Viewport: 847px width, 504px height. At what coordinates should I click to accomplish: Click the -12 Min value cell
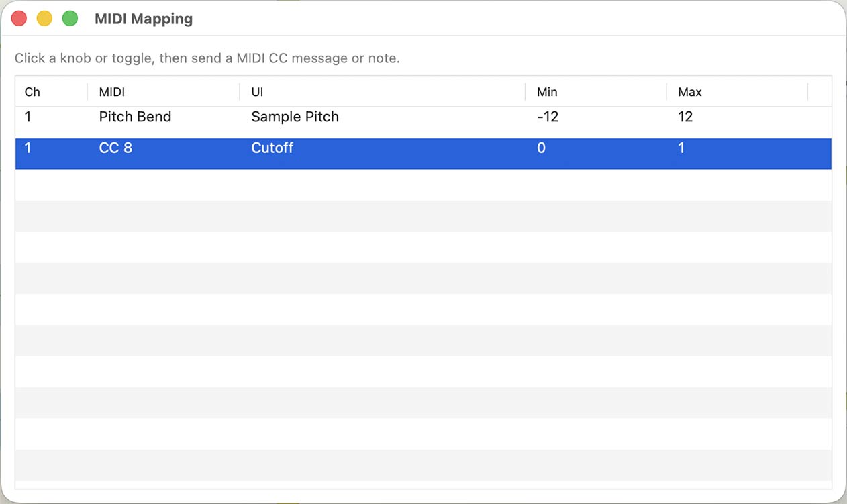548,117
